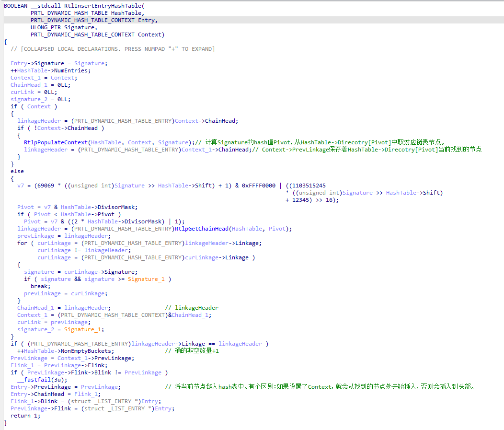Image resolution: width=504 pixels, height=430 pixels.
Task: Click the comment about Context->PrevLinkage
Action: tap(367, 150)
